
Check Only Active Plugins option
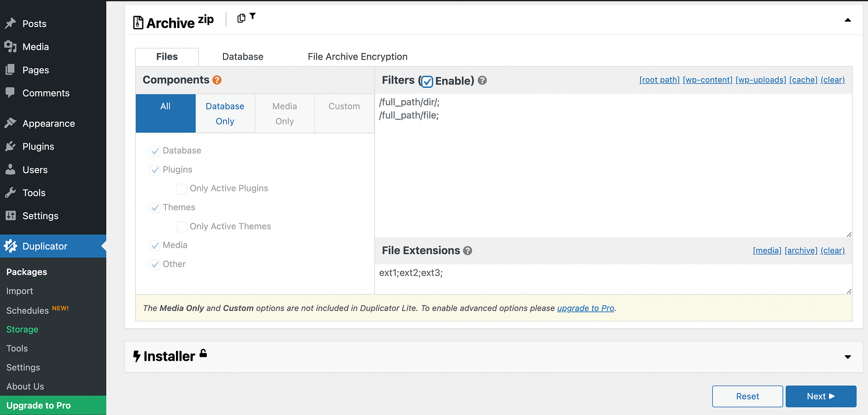(182, 189)
